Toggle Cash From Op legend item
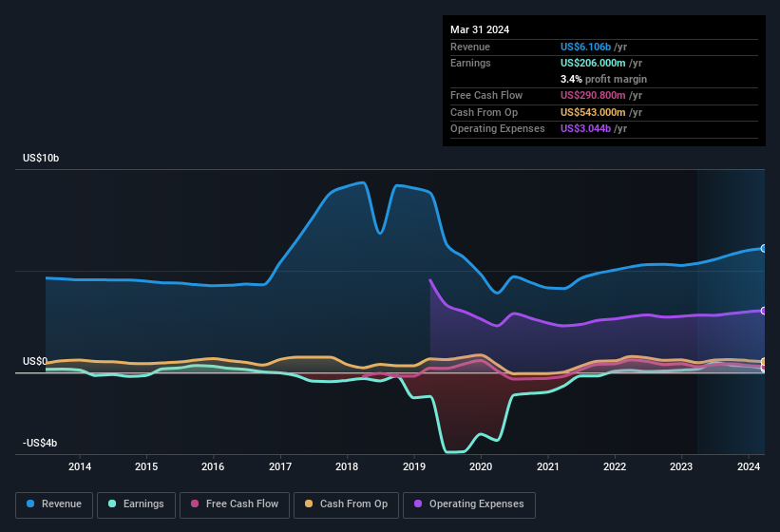The height and width of the screenshot is (532, 780). (x=344, y=504)
